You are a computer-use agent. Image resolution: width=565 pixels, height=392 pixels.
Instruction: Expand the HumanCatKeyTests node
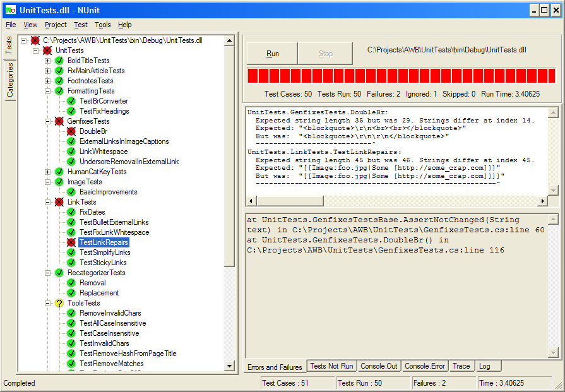pos(48,172)
